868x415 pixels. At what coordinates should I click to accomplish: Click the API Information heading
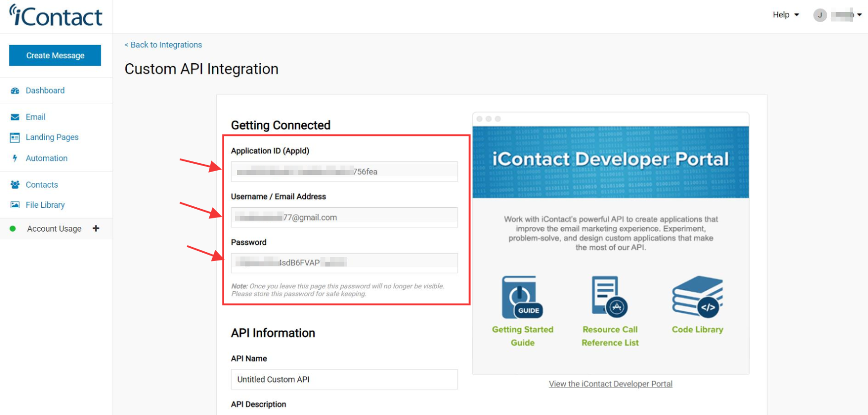point(273,333)
